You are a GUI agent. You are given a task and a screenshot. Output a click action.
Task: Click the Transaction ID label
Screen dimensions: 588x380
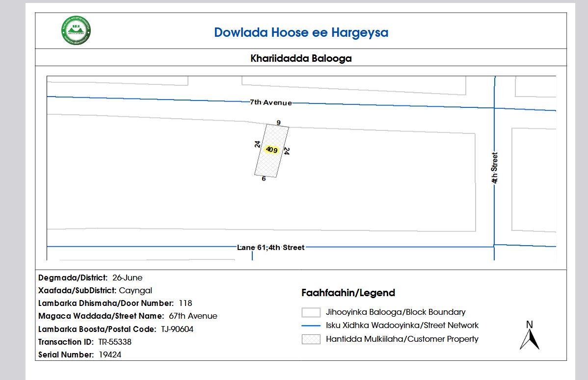pos(66,342)
